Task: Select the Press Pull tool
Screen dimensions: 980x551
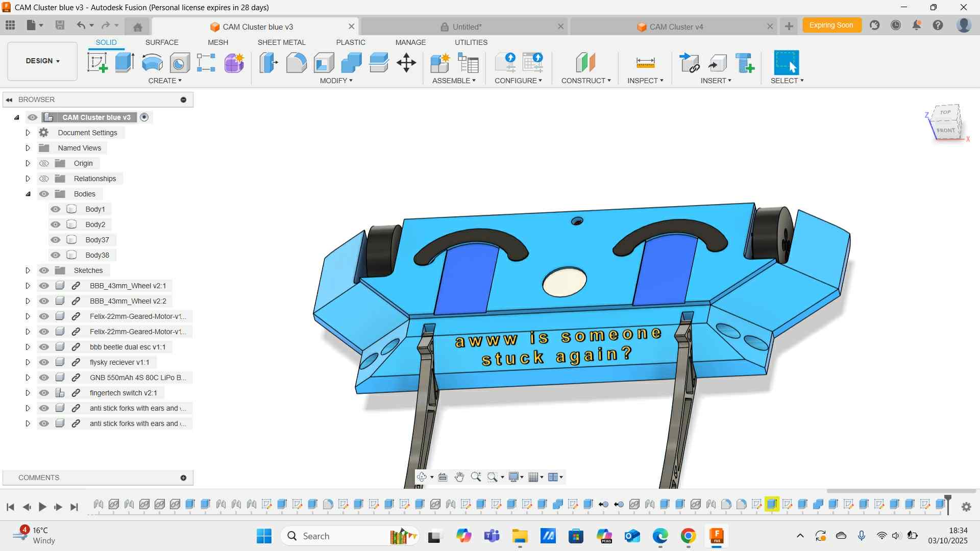Action: tap(268, 63)
